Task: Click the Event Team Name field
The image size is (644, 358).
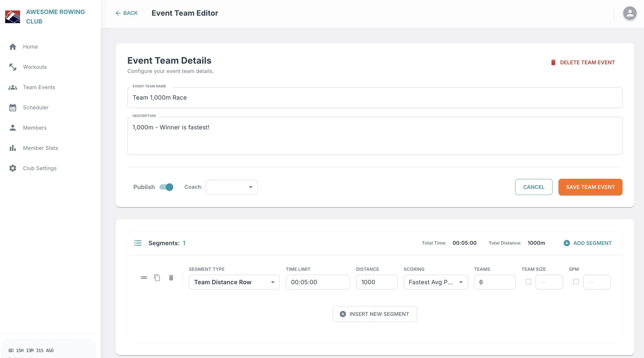Action: [x=375, y=98]
